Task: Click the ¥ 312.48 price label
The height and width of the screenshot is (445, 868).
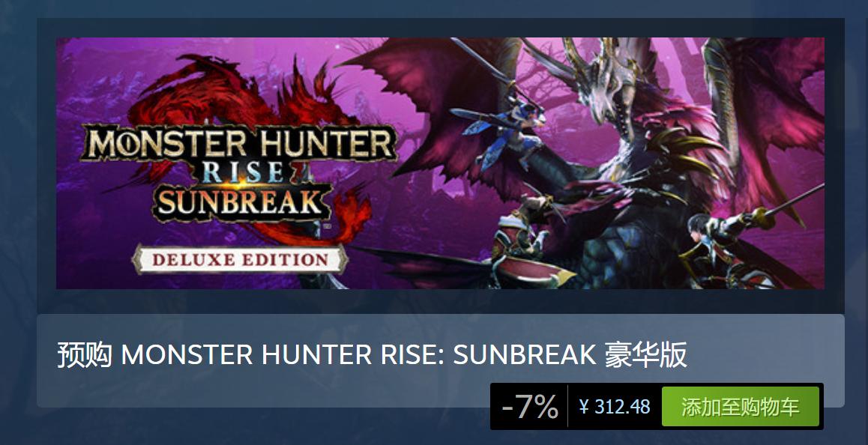Action: [615, 407]
